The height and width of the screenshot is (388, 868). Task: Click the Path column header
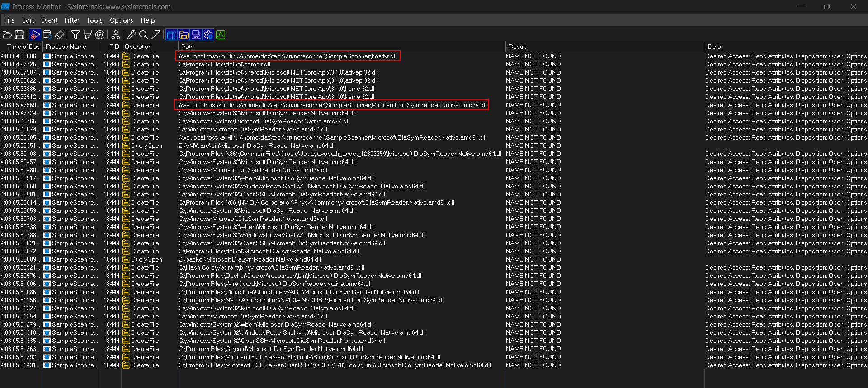(x=187, y=47)
